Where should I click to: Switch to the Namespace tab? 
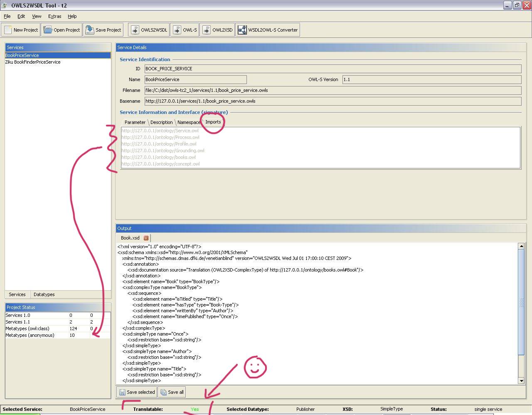(189, 122)
